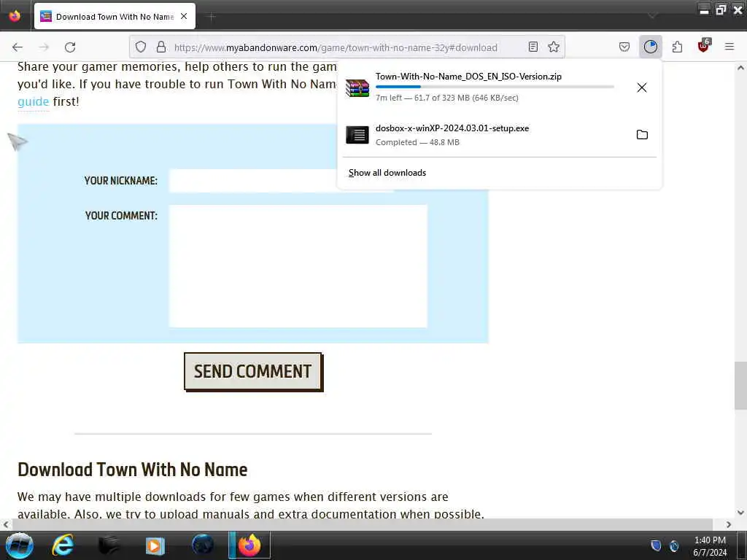This screenshot has width=747, height=560.
Task: Focus the Your Comment text area
Action: tap(298, 266)
